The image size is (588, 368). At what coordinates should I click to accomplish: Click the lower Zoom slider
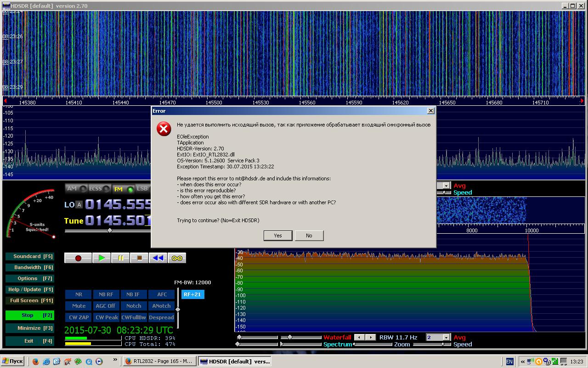tap(373, 344)
